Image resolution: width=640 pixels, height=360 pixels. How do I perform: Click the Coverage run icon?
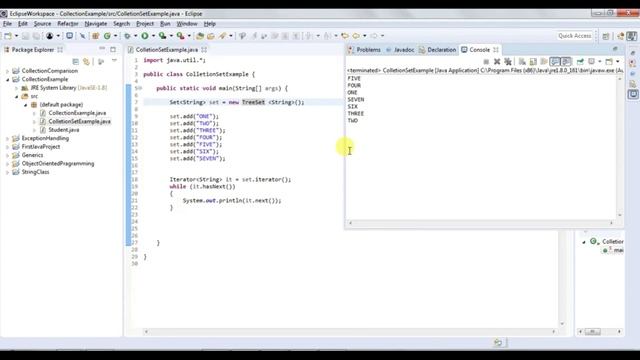(x=162, y=36)
